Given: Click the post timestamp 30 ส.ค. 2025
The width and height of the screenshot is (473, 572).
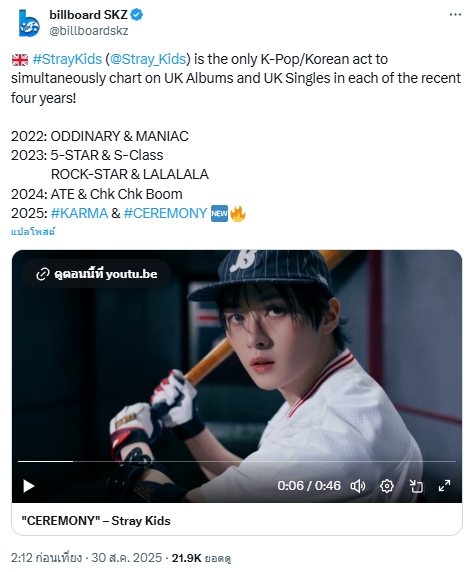Looking at the screenshot, I should point(126,558).
